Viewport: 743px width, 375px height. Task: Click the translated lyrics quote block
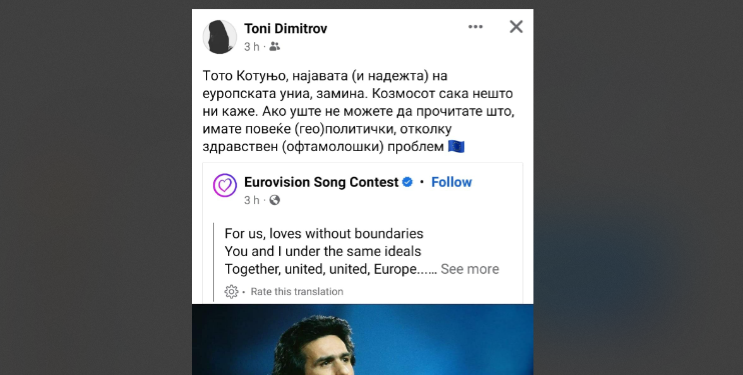tap(362, 251)
